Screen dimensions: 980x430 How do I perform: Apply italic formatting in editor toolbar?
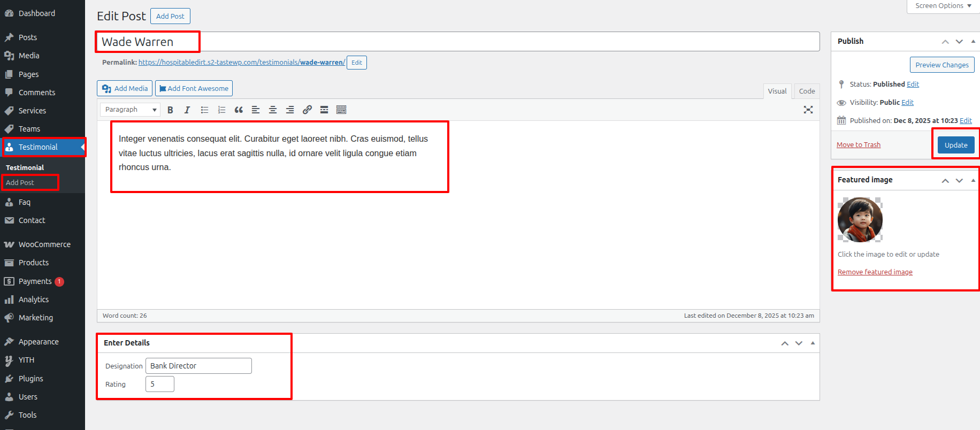coord(187,110)
